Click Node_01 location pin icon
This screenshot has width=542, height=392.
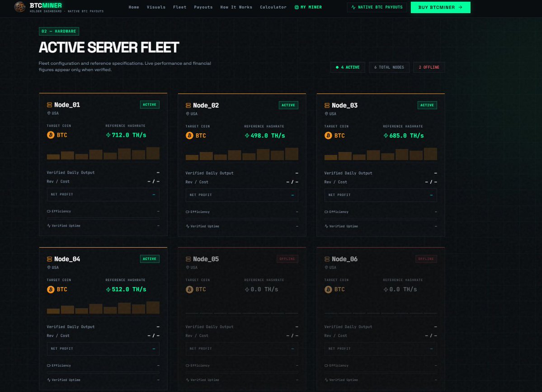pyautogui.click(x=49, y=113)
